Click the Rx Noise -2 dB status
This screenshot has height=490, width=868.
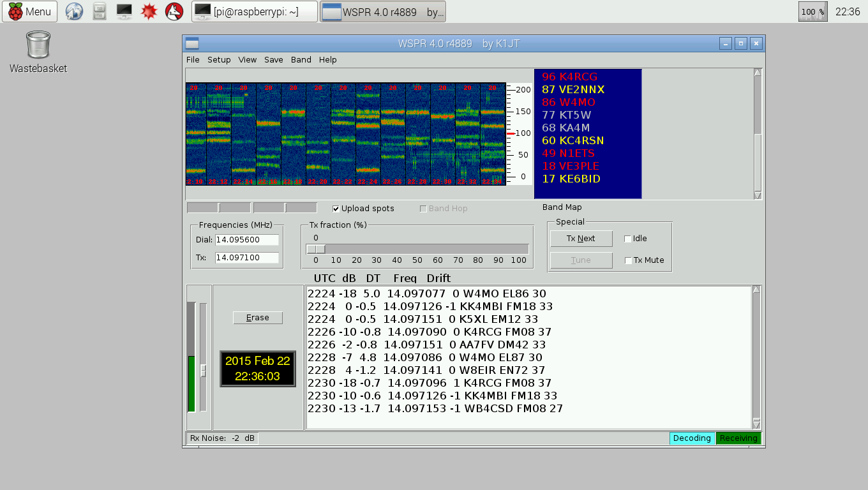click(x=223, y=438)
